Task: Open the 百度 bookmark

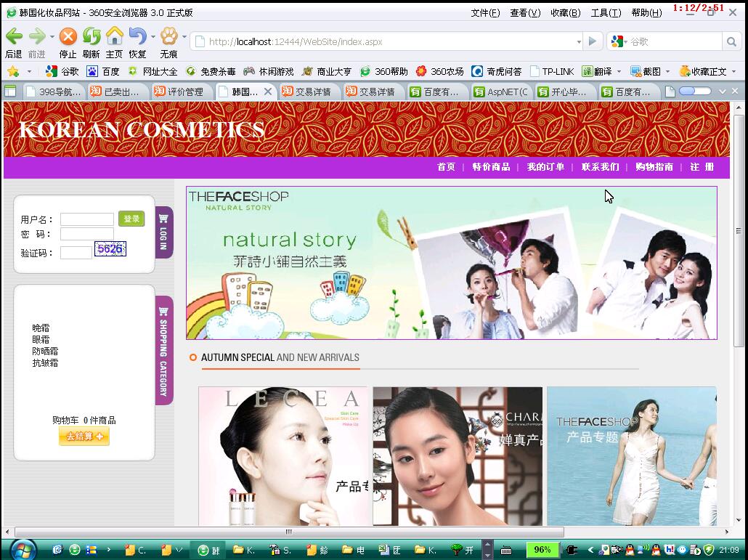Action: tap(103, 72)
